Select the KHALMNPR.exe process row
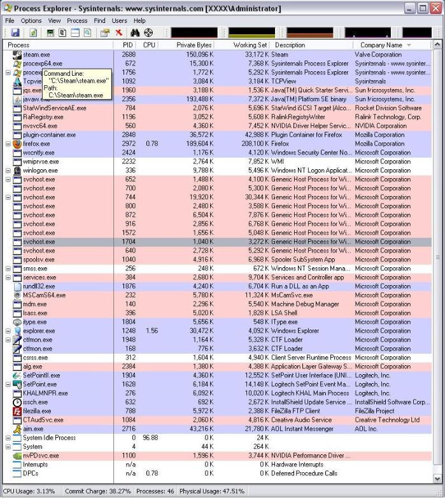 coord(217,393)
